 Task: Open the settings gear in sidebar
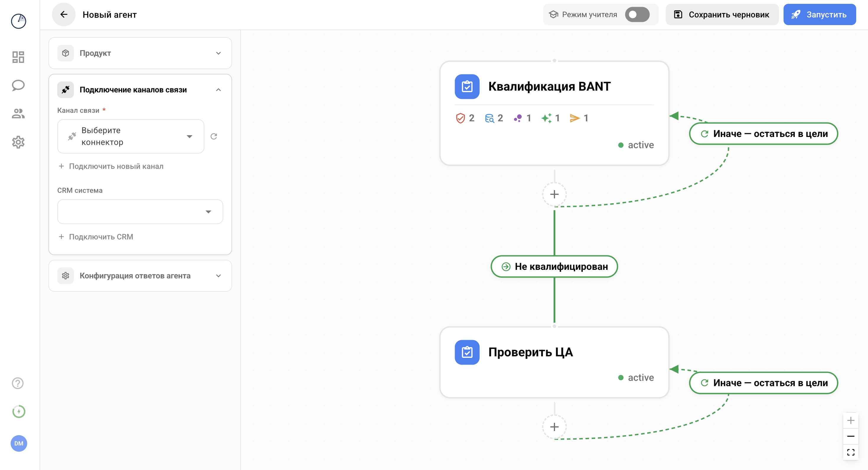18,142
